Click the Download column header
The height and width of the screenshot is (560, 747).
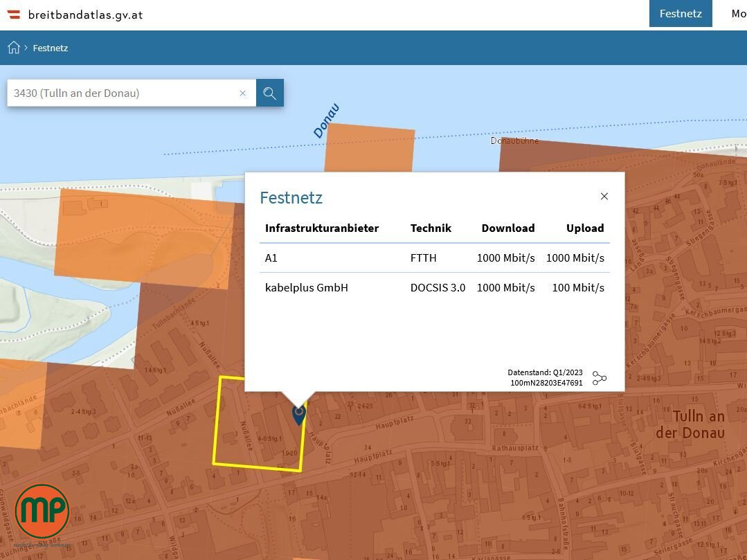pyautogui.click(x=508, y=228)
